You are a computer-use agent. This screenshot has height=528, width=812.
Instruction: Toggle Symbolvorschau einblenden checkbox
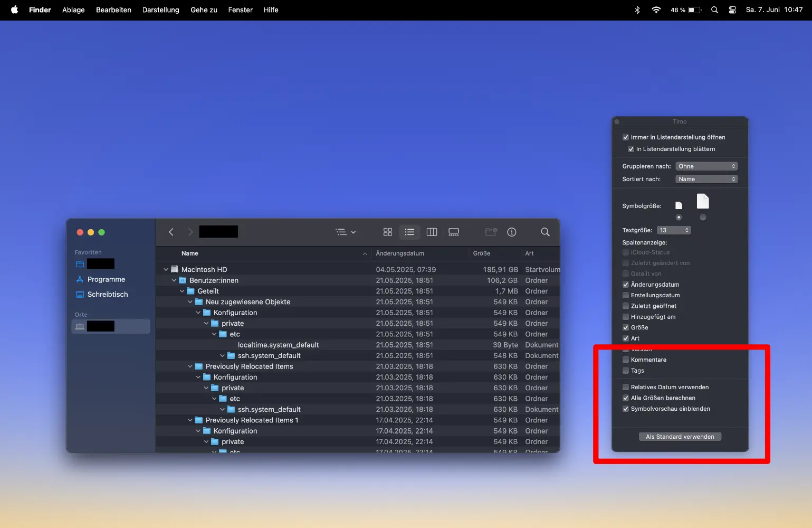626,409
